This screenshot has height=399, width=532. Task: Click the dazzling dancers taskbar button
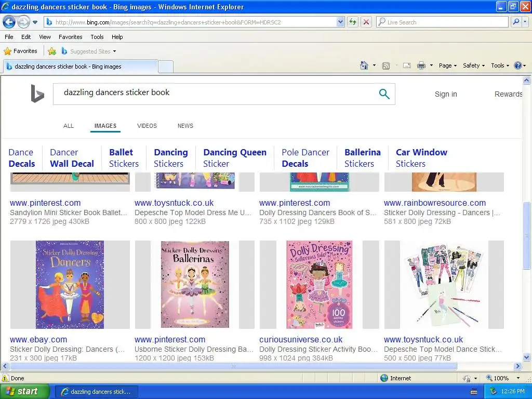point(96,392)
